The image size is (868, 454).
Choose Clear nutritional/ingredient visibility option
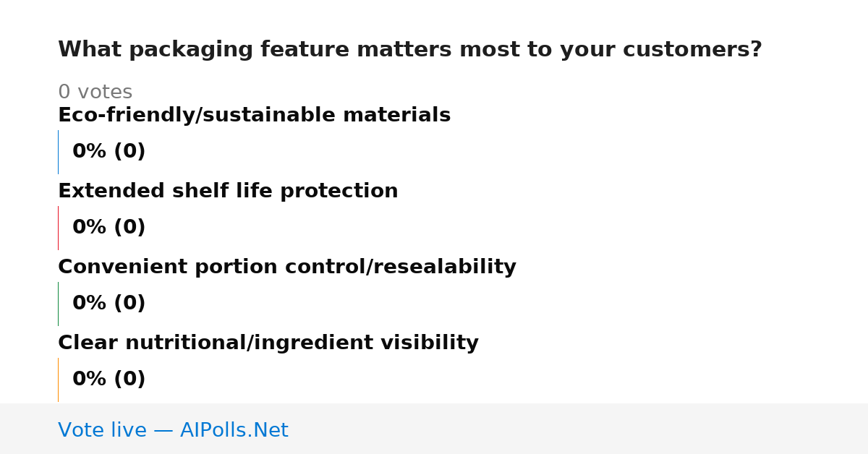(268, 343)
